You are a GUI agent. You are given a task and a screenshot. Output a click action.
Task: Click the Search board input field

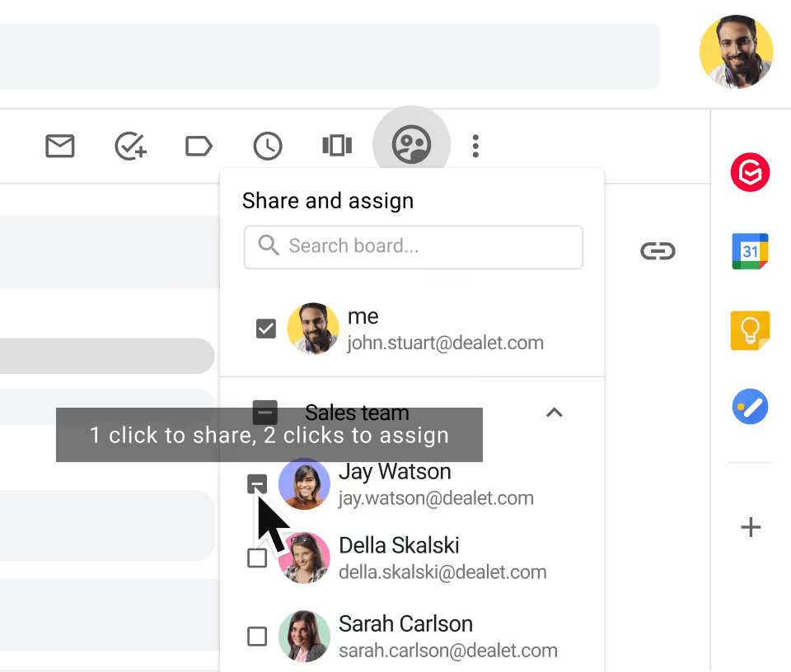414,247
